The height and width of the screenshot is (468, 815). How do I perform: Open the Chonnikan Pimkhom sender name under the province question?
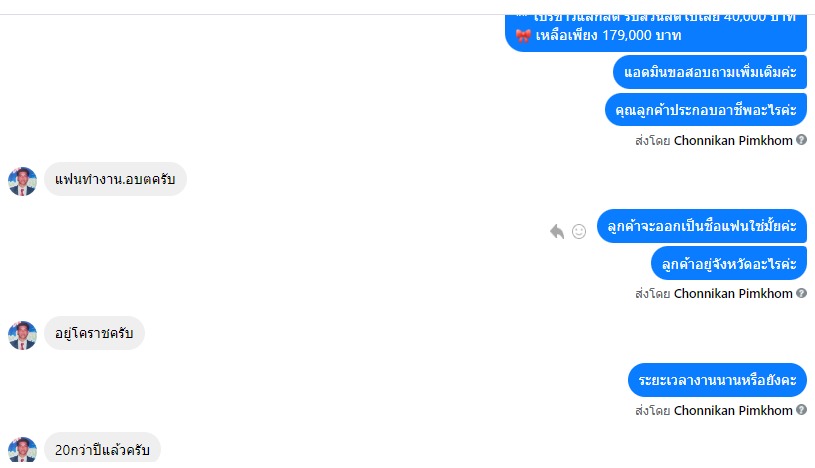coord(733,293)
